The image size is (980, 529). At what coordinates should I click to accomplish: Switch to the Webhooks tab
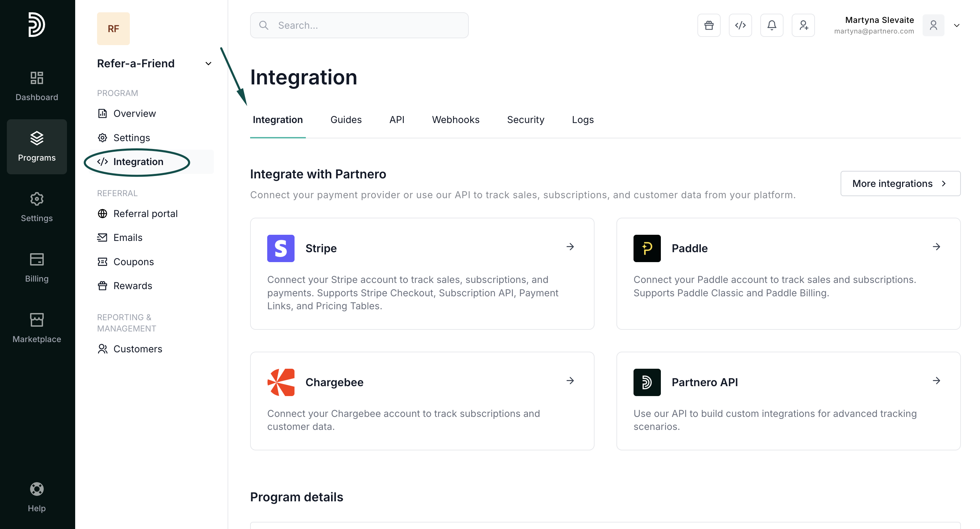click(x=455, y=120)
